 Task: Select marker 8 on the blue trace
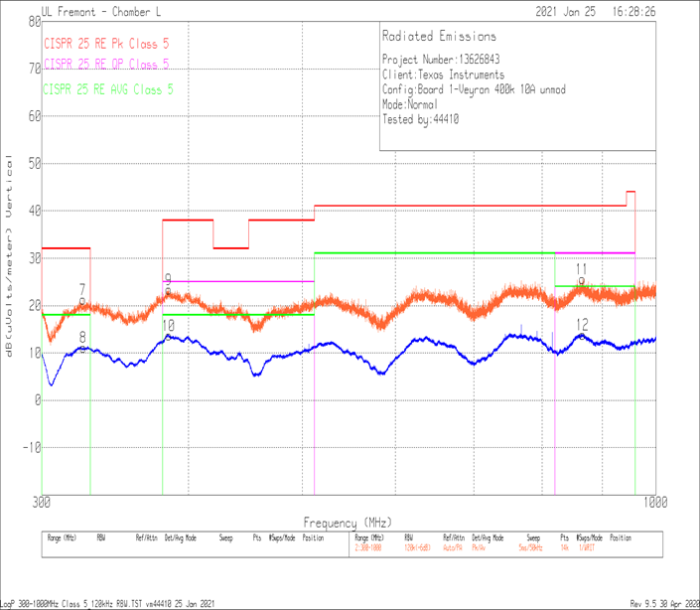tap(83, 338)
